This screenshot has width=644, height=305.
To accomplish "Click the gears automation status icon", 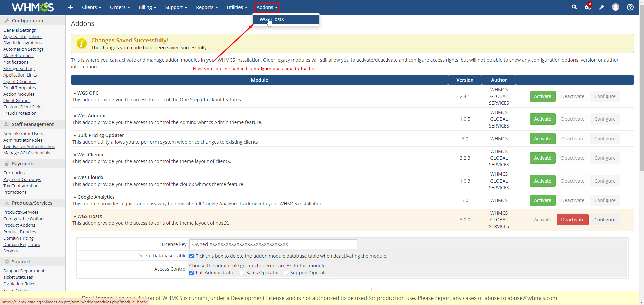I will point(588,7).
